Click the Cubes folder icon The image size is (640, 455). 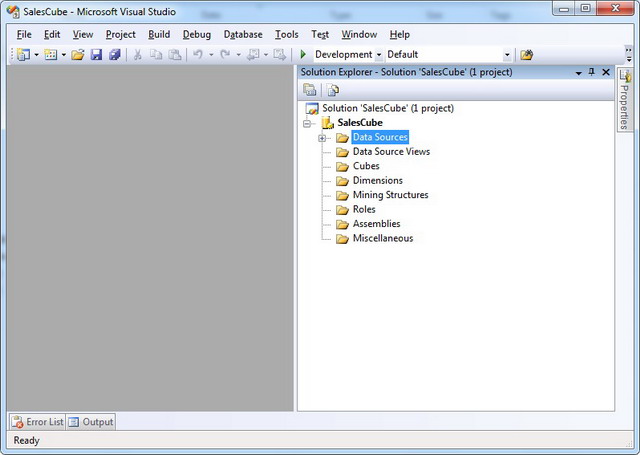tap(342, 166)
